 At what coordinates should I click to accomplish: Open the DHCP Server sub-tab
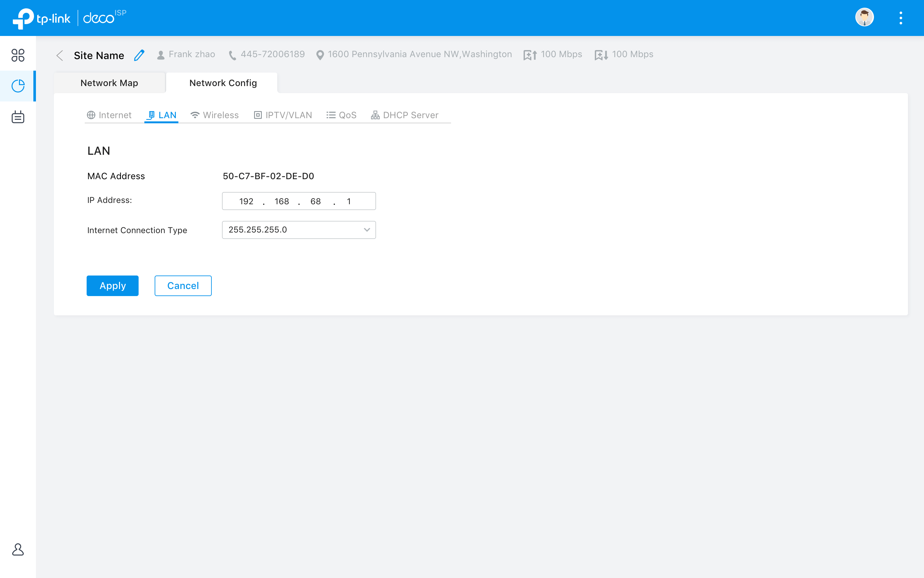point(405,115)
